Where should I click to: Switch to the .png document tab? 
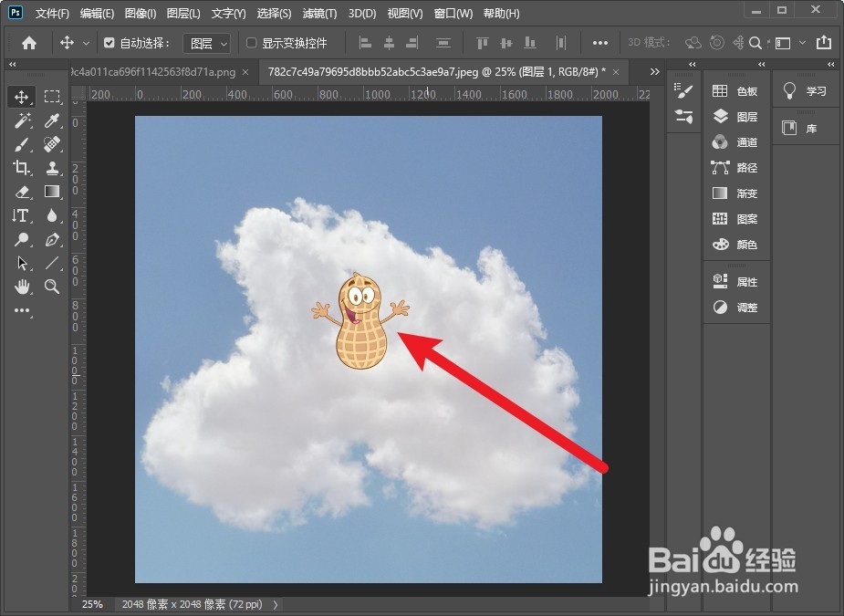point(153,71)
